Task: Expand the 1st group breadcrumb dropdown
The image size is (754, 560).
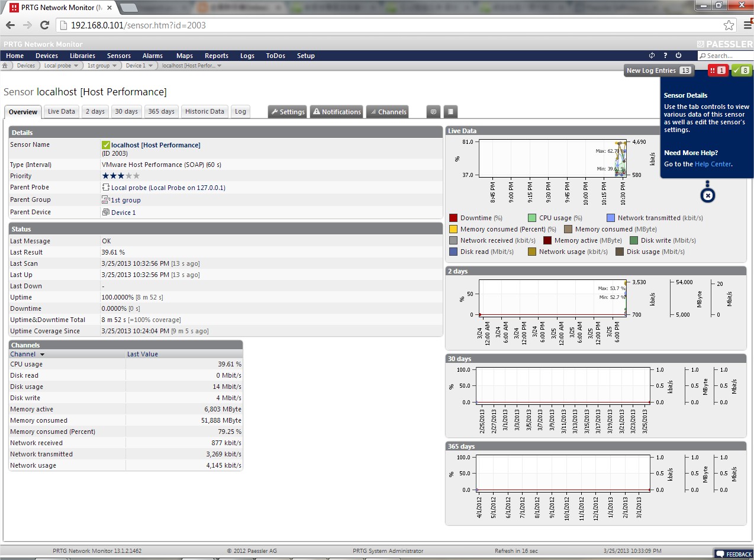Action: point(115,66)
